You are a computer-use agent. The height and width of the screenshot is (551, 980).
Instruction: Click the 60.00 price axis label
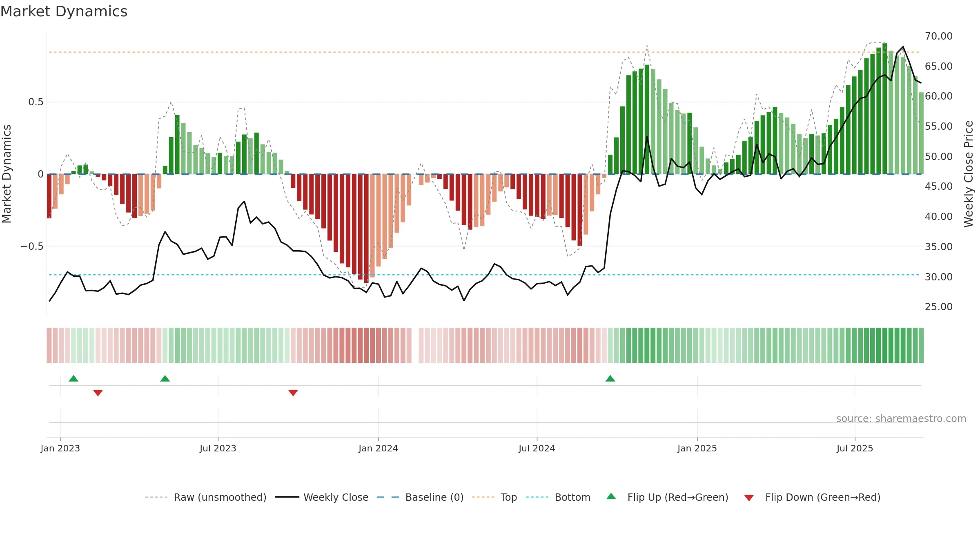pos(939,96)
